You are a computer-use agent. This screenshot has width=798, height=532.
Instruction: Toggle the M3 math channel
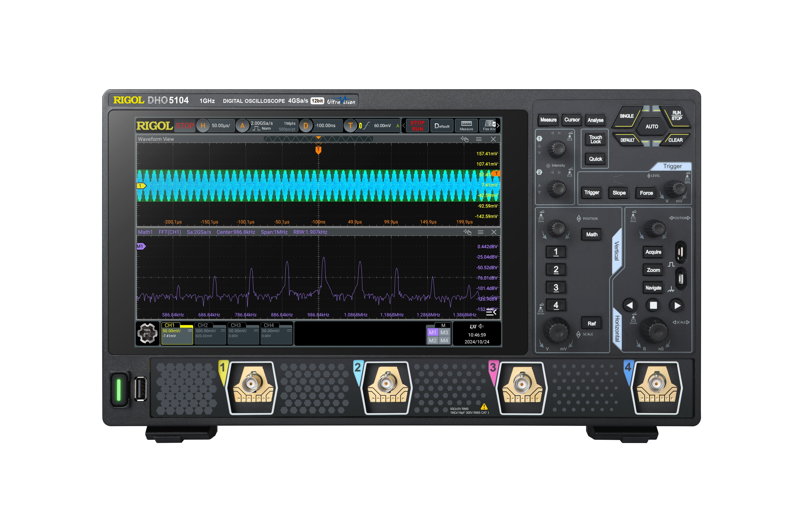[444, 332]
